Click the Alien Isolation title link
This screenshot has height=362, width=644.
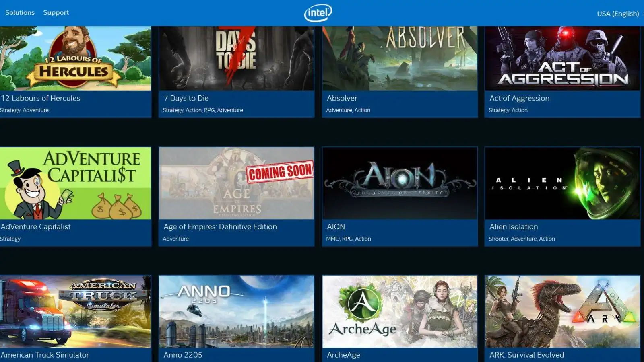coord(514,226)
